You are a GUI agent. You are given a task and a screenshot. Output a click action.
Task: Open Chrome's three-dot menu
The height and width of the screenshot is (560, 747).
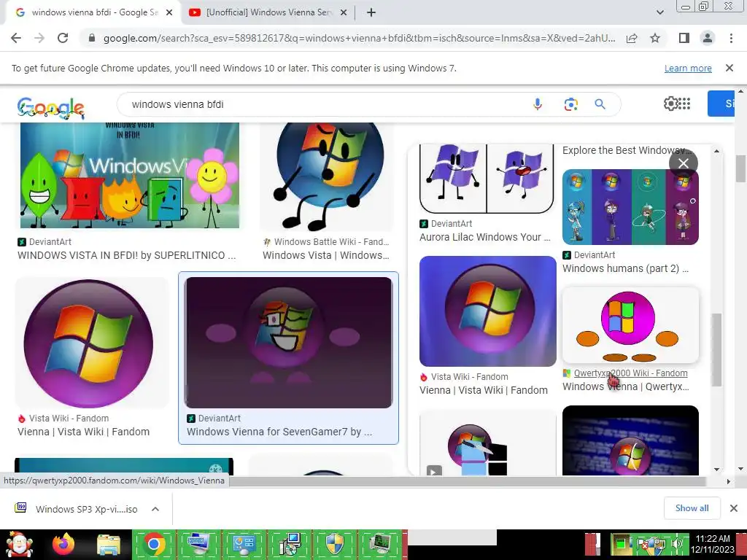click(x=731, y=38)
